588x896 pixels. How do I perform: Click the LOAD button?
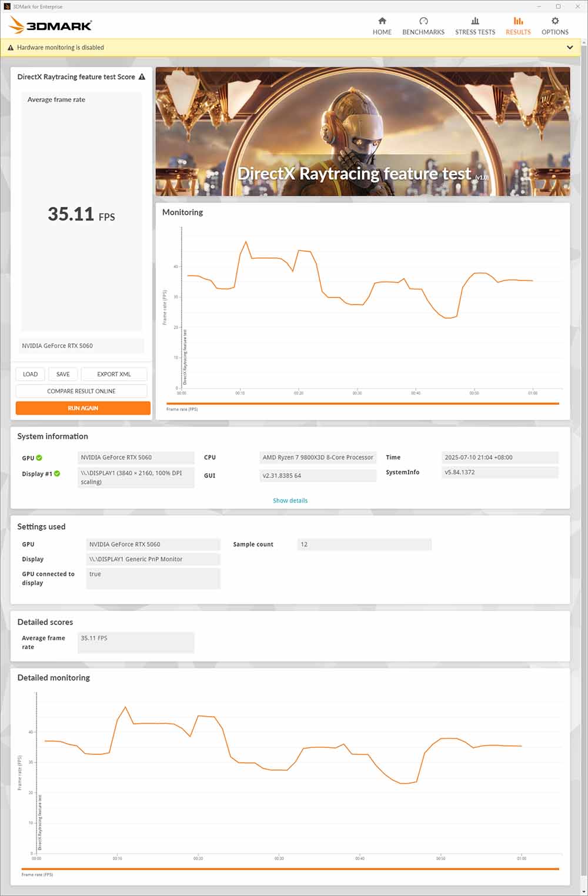(x=30, y=375)
